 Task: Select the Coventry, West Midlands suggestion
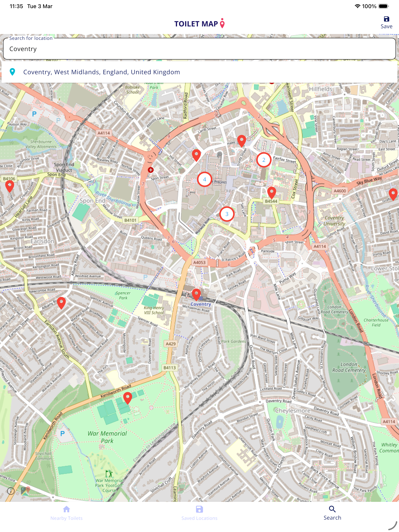[199, 72]
